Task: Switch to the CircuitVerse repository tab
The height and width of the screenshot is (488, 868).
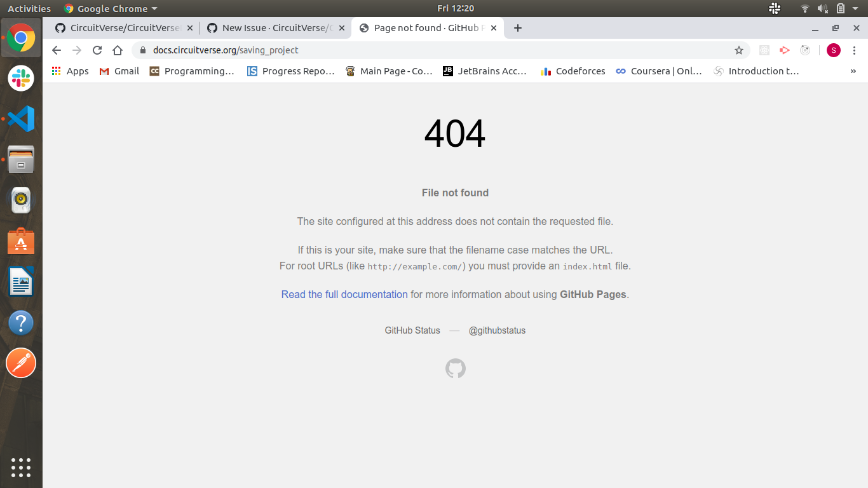Action: click(123, 28)
